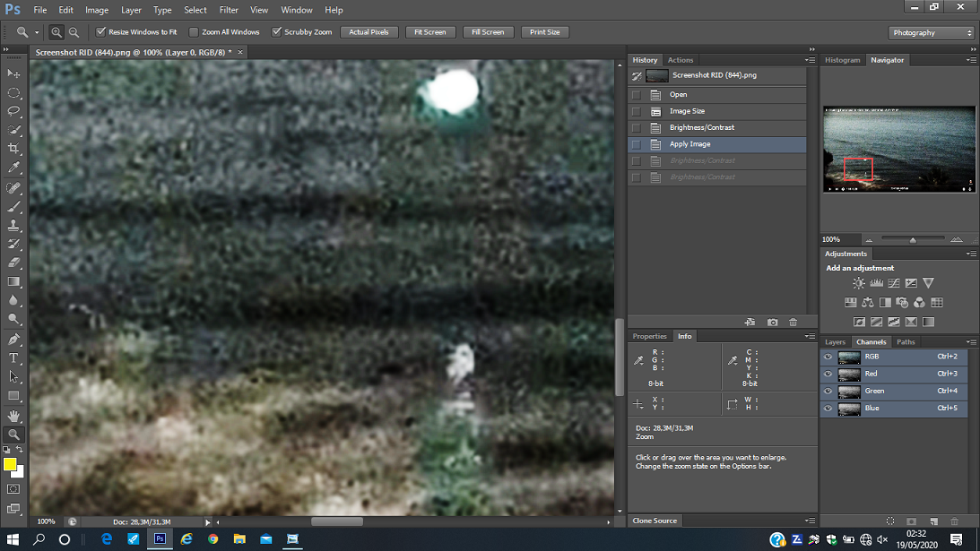Open the Photography workspace dropdown
This screenshot has height=551, width=980.
click(x=932, y=32)
